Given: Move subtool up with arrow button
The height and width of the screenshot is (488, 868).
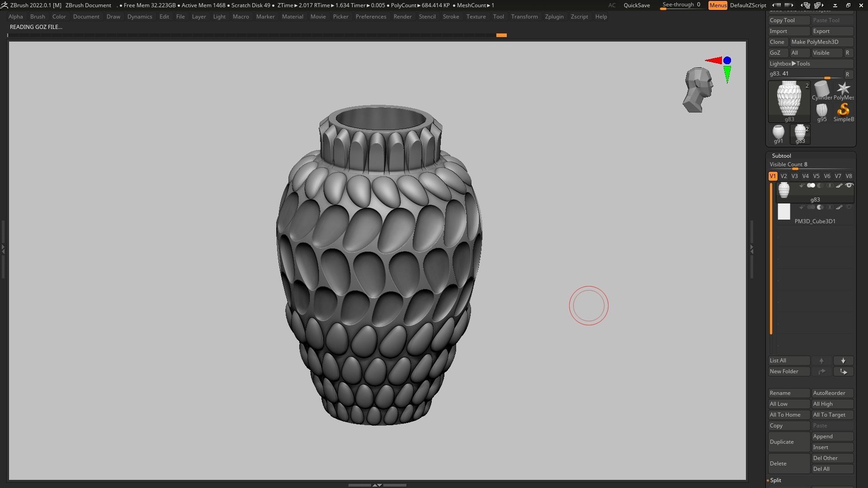Looking at the screenshot, I should coord(821,361).
